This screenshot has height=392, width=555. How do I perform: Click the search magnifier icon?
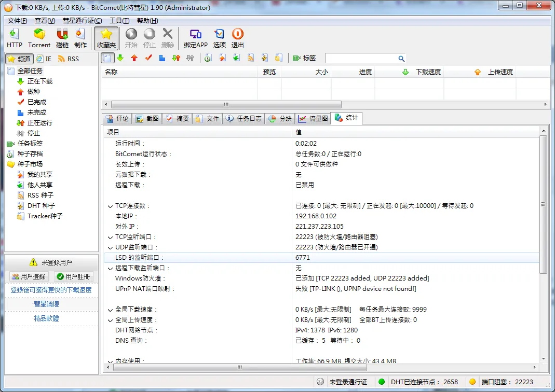tap(401, 59)
